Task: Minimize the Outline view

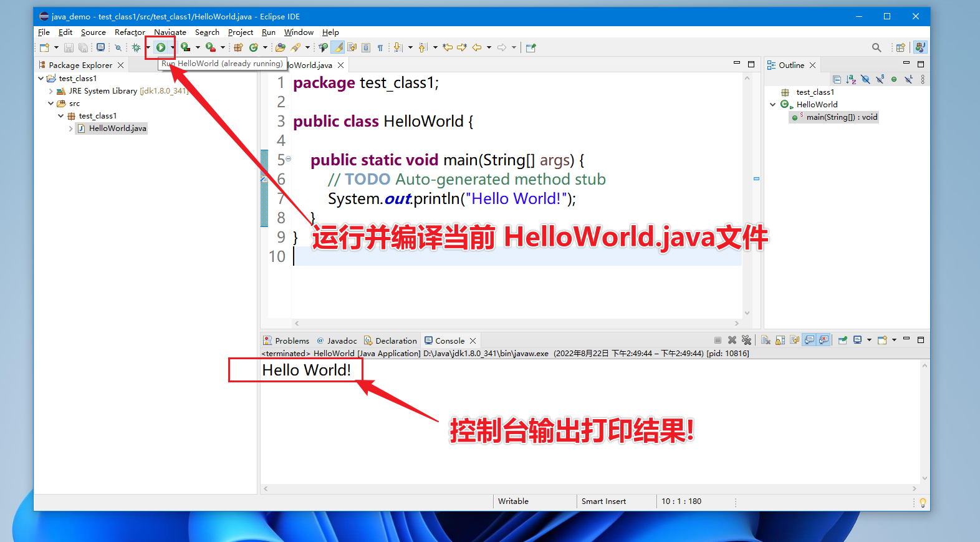Action: pos(906,63)
